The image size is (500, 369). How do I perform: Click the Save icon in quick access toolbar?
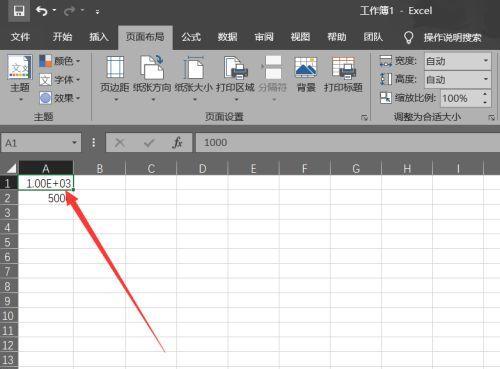[x=19, y=11]
